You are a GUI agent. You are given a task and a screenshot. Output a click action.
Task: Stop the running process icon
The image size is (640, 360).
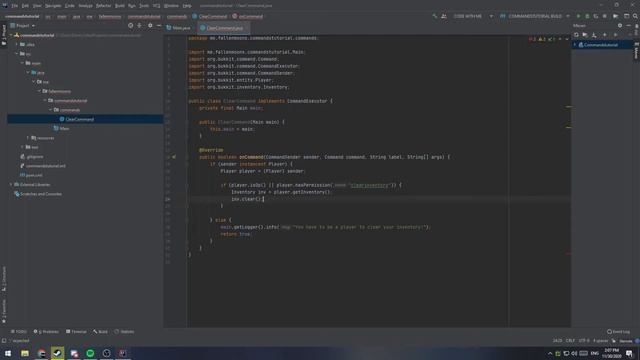604,16
